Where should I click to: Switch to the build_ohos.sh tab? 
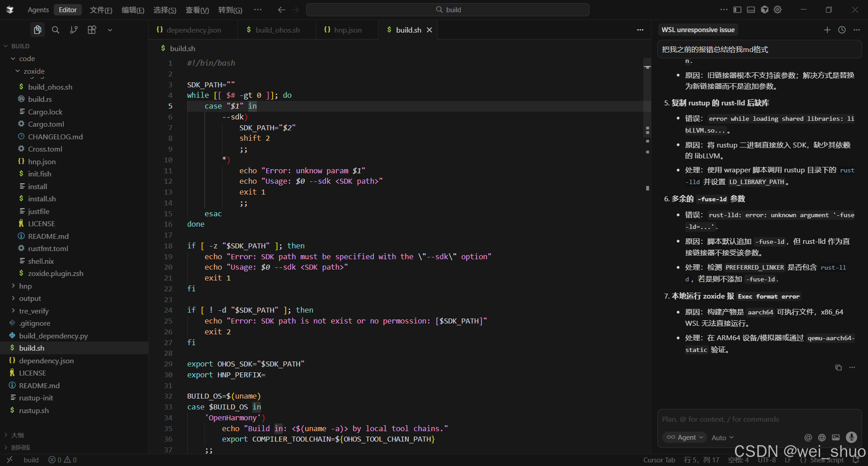click(276, 30)
